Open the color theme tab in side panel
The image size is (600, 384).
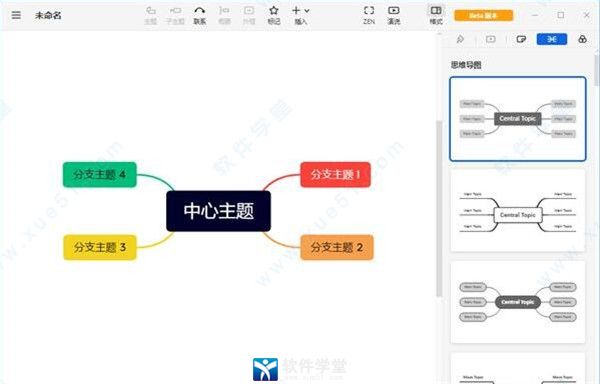tap(582, 39)
